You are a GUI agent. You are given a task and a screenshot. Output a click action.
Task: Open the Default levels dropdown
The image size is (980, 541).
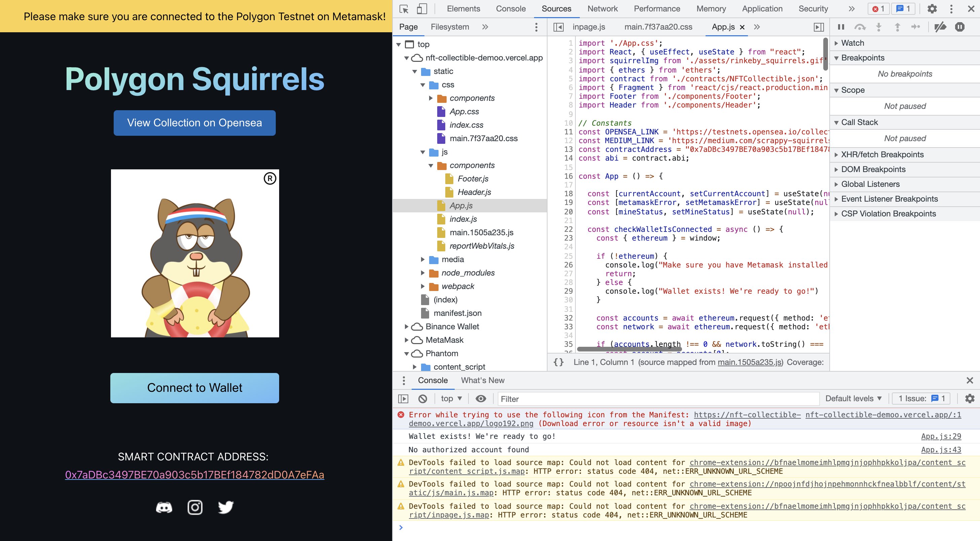[853, 399]
